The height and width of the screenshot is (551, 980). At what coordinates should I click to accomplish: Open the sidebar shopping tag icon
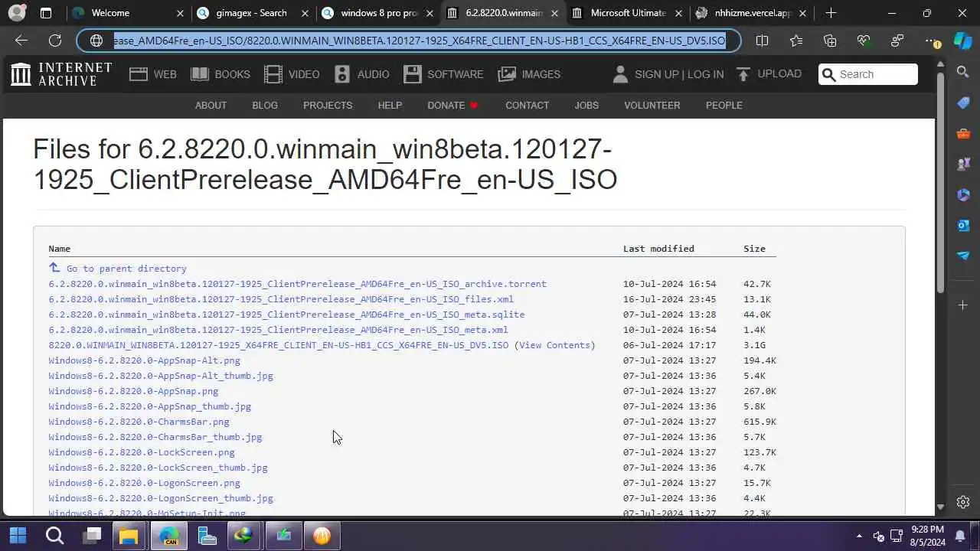click(963, 103)
